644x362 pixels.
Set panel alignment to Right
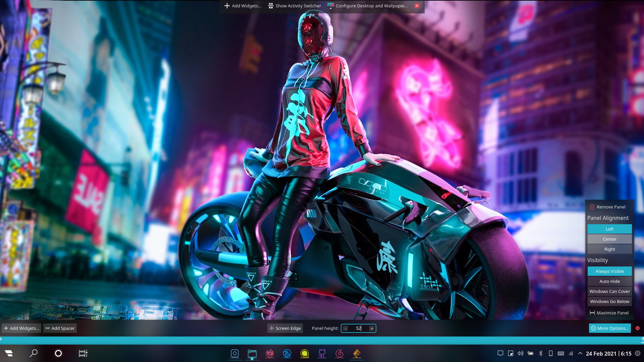[609, 249]
